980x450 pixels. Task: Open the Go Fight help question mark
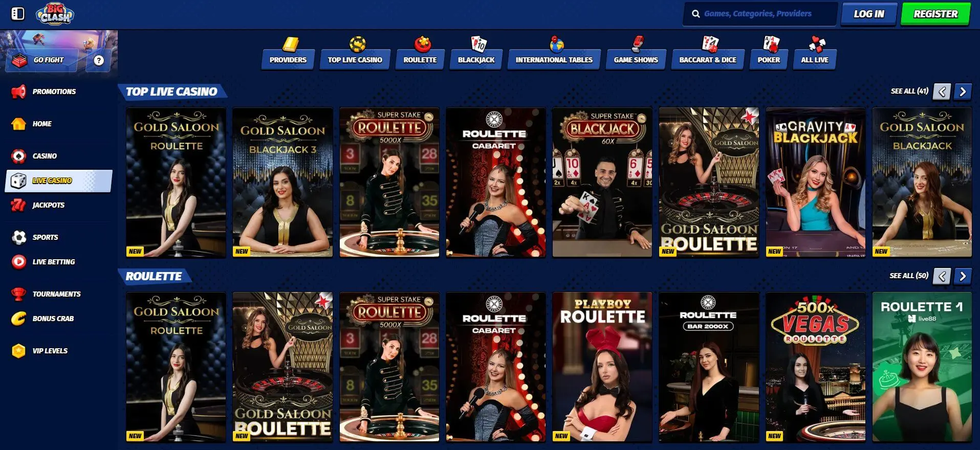tap(99, 60)
